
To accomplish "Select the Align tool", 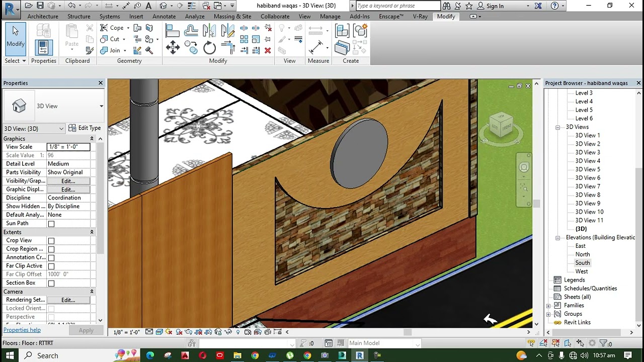I will 173,31.
